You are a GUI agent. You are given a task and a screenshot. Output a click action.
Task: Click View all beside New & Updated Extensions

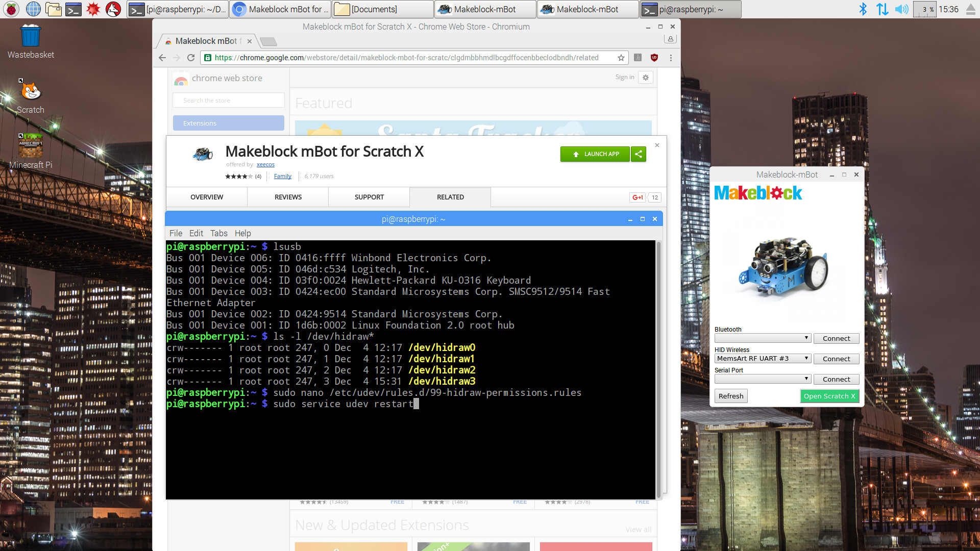(639, 530)
